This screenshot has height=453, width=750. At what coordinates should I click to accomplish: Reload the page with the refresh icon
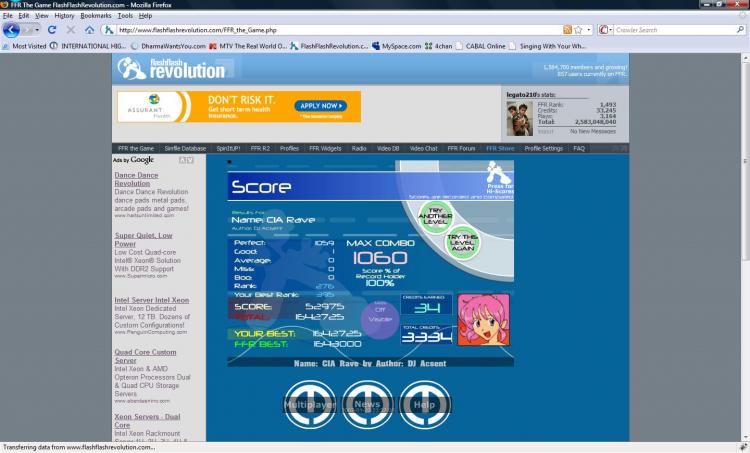point(52,30)
